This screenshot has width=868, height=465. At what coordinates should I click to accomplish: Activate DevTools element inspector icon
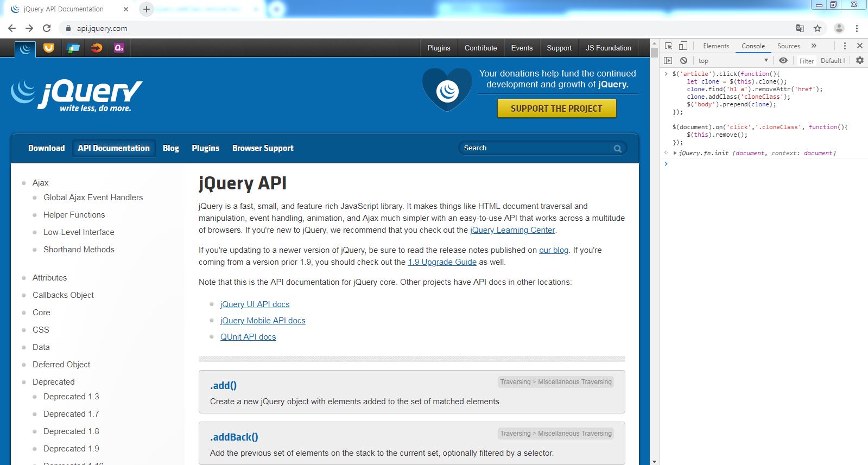click(x=668, y=46)
